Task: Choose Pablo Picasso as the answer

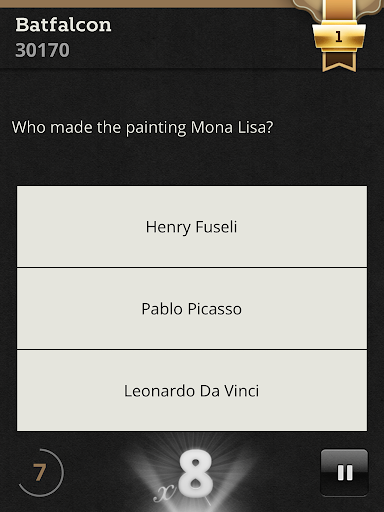Action: click(192, 309)
